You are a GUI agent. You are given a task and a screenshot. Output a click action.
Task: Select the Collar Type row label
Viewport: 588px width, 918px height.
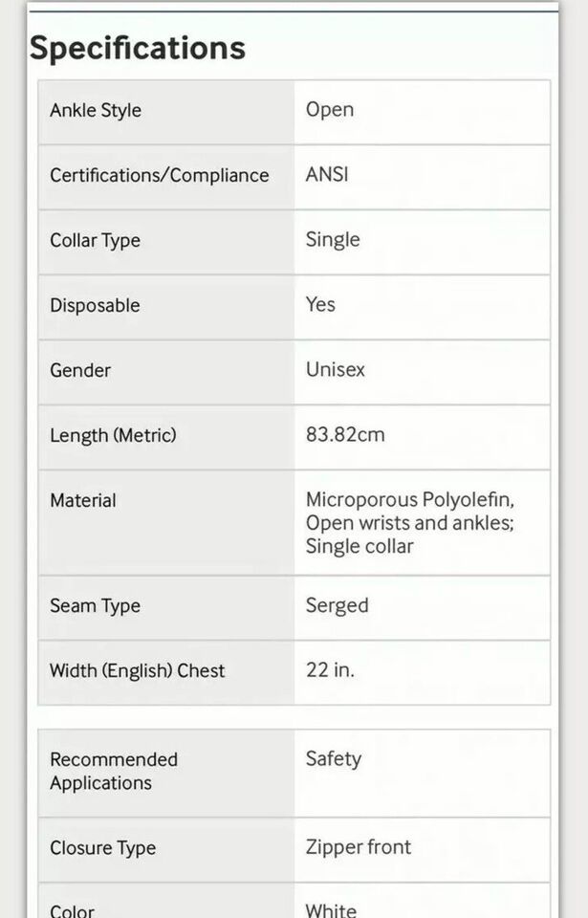(x=95, y=240)
